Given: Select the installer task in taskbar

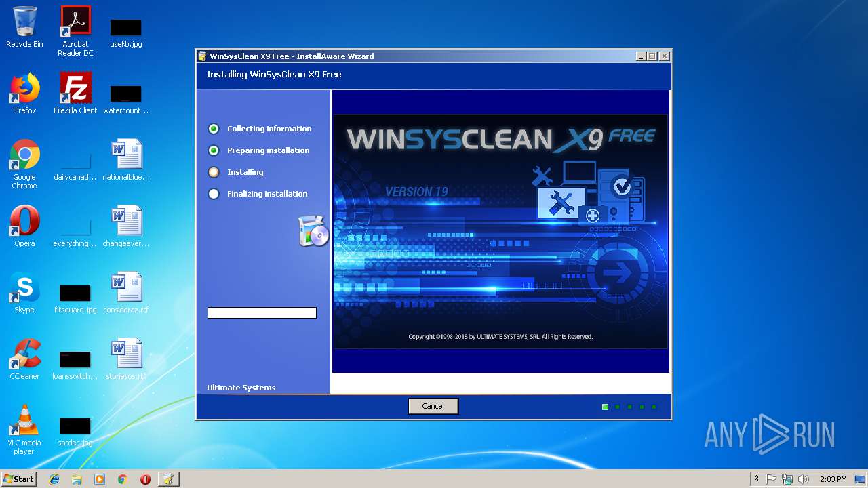Looking at the screenshot, I should coord(168,479).
